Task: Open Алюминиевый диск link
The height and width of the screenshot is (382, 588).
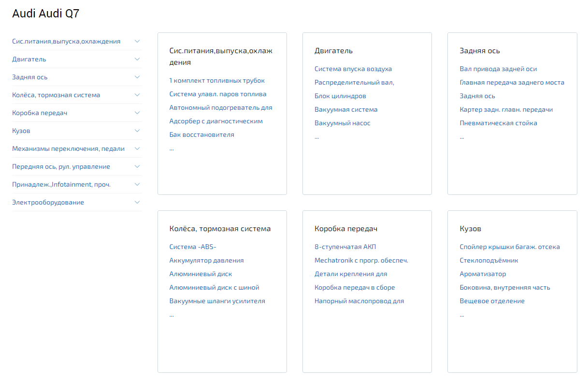Action: (201, 274)
